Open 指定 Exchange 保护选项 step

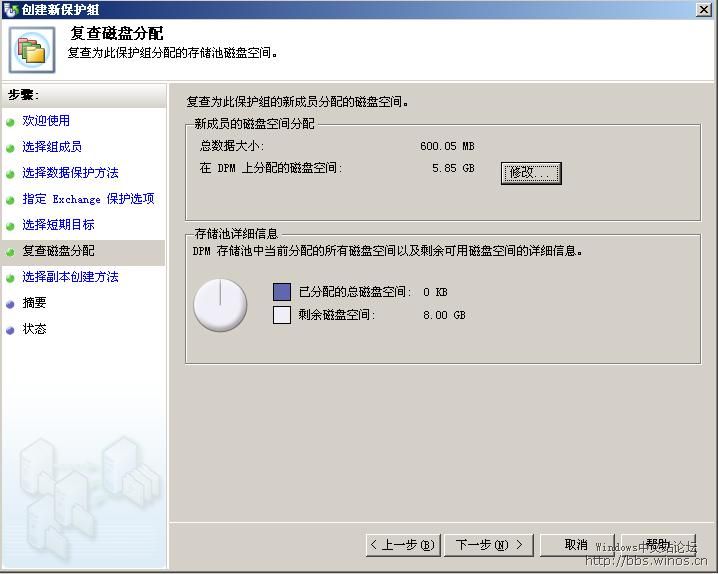(88, 199)
